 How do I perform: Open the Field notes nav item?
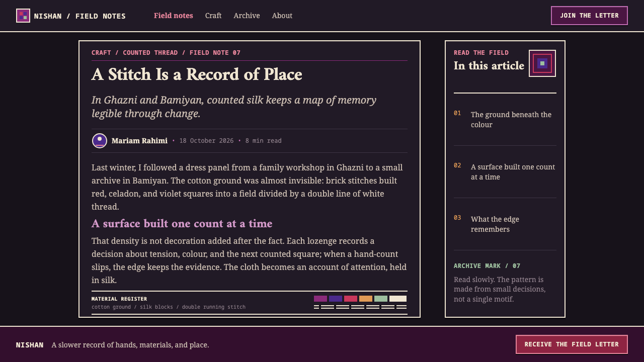pos(174,16)
